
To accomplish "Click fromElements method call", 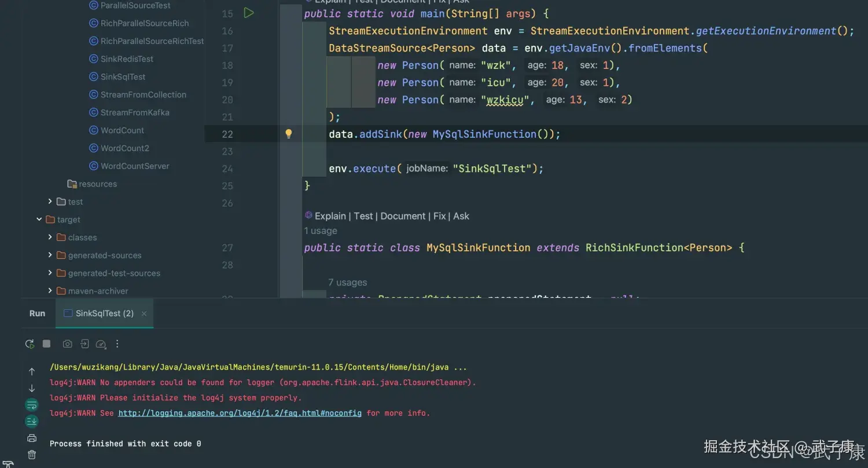I will [665, 48].
